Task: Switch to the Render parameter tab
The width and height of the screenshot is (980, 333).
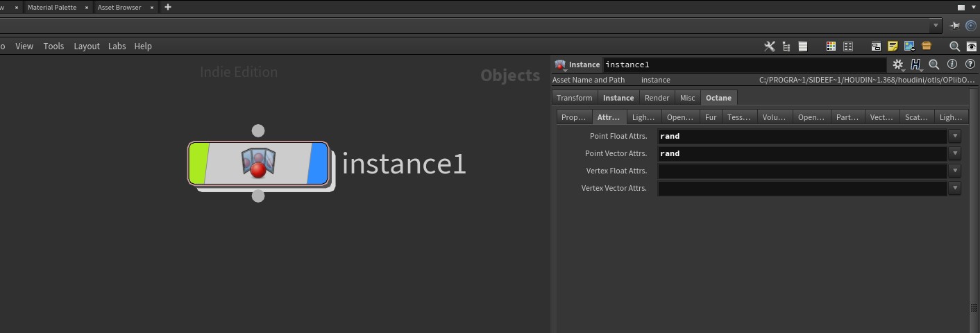Action: (657, 98)
